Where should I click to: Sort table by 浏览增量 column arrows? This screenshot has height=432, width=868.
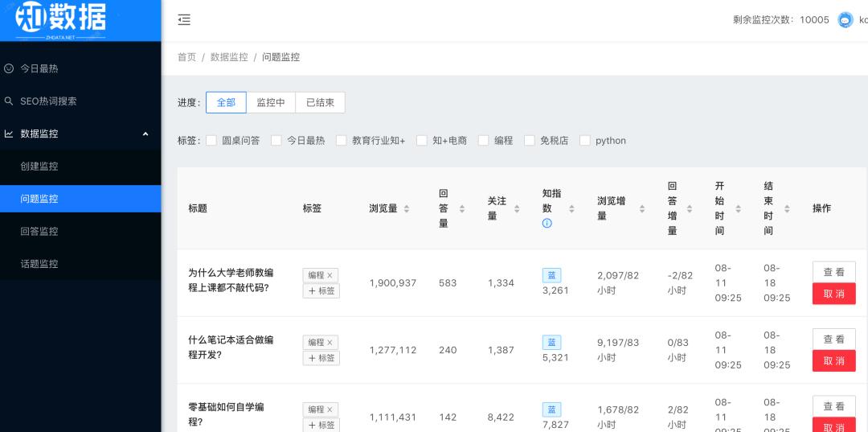(x=641, y=209)
